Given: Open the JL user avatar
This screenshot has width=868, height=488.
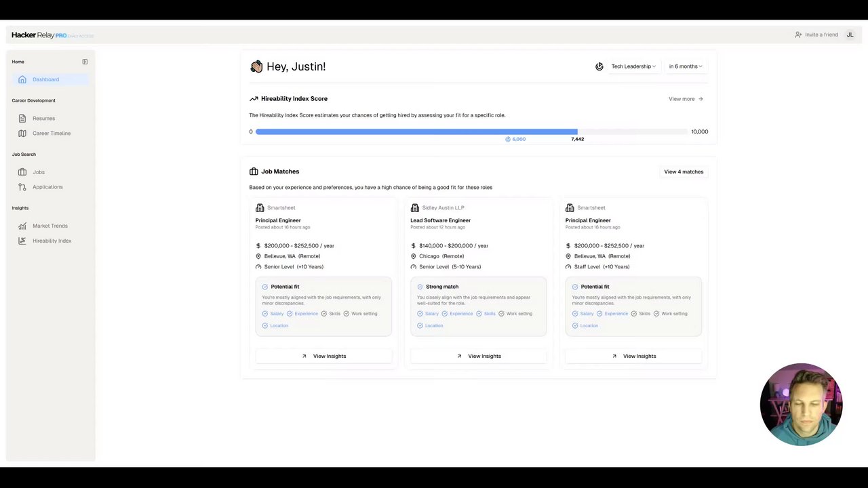Looking at the screenshot, I should click(850, 35).
